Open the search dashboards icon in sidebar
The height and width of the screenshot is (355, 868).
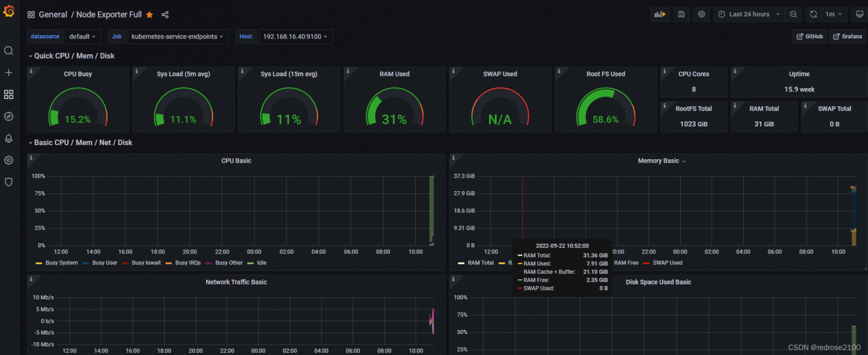(x=9, y=51)
